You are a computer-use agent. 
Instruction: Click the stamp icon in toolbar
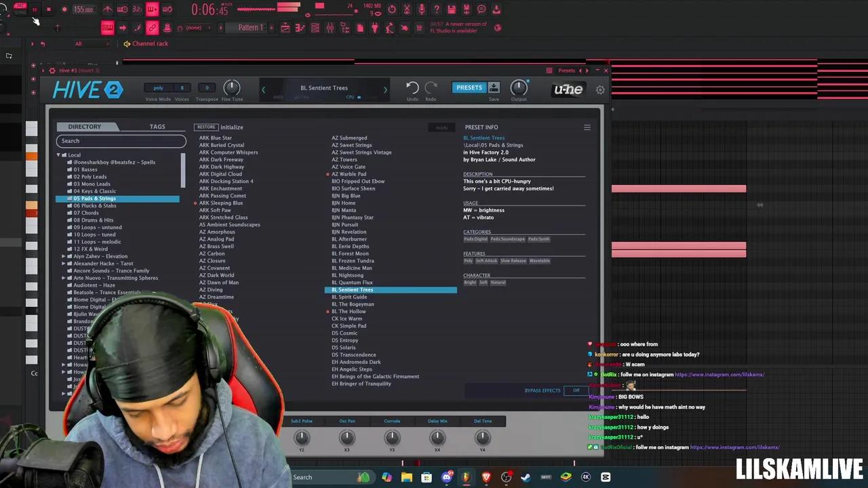(167, 28)
